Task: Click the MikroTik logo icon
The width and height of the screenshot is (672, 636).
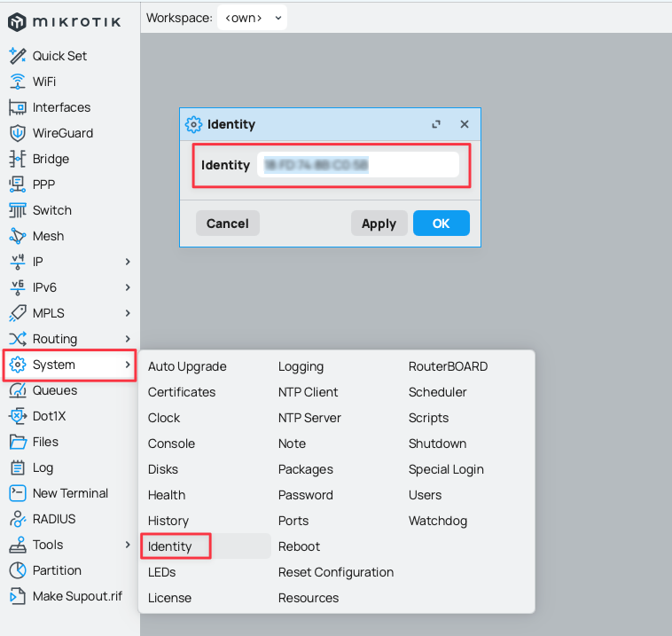Action: point(18,21)
